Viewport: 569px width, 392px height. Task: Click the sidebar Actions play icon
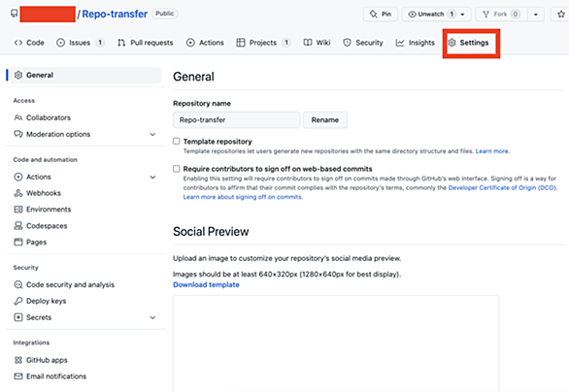tap(18, 177)
